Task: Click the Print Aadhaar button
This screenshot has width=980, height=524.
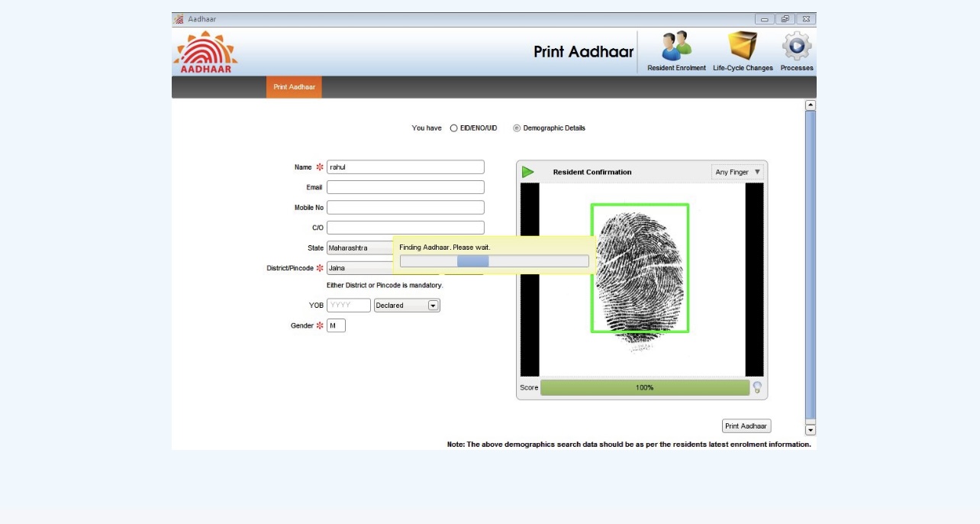Action: click(x=746, y=426)
